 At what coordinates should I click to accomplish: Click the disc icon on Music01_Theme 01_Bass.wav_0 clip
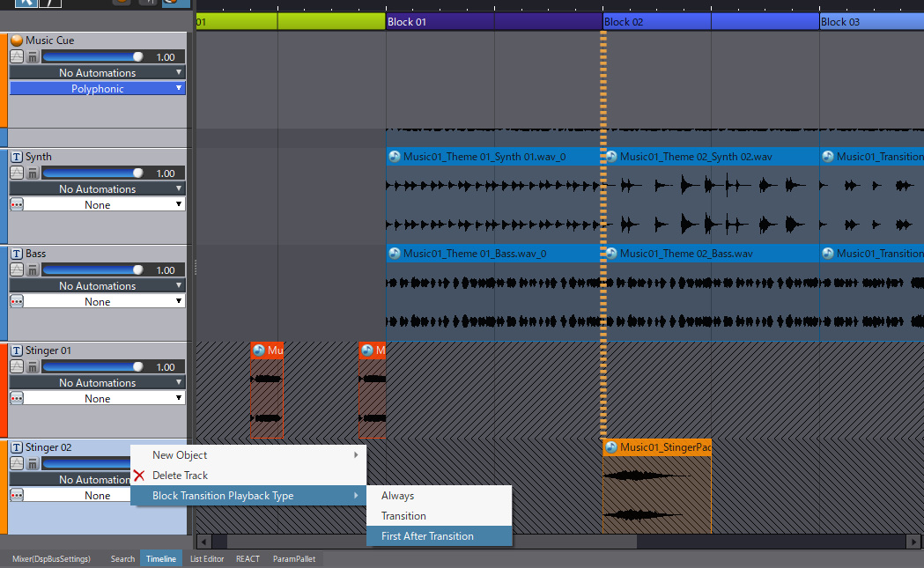(x=395, y=254)
